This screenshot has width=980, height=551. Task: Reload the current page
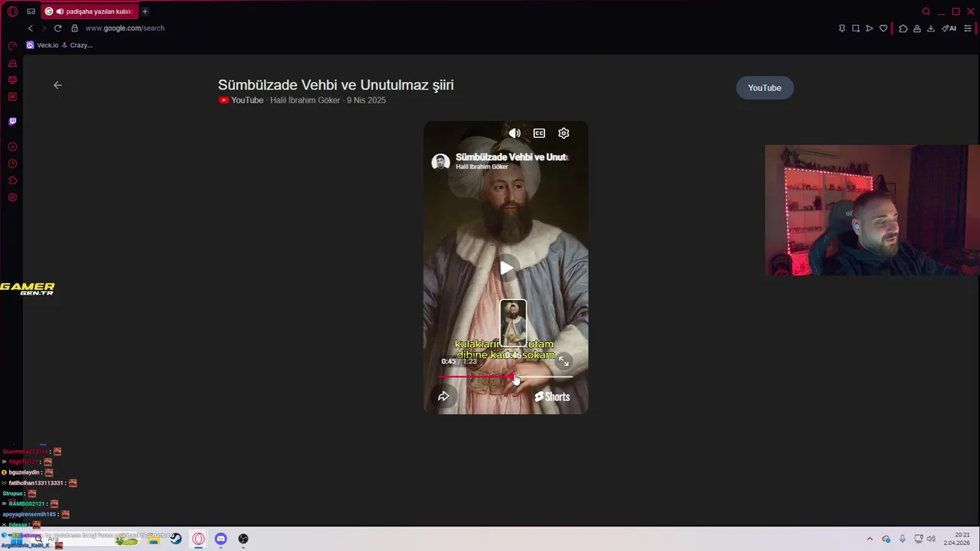tap(57, 28)
